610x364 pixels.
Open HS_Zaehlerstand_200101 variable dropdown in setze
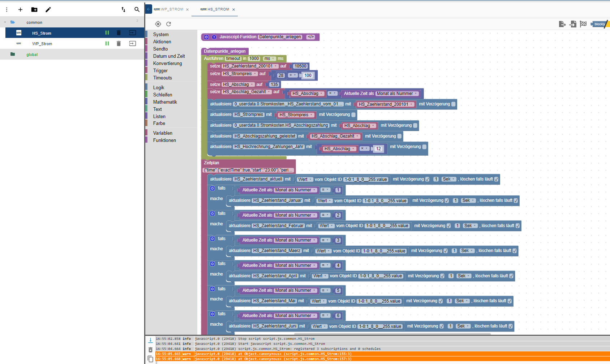pyautogui.click(x=250, y=66)
